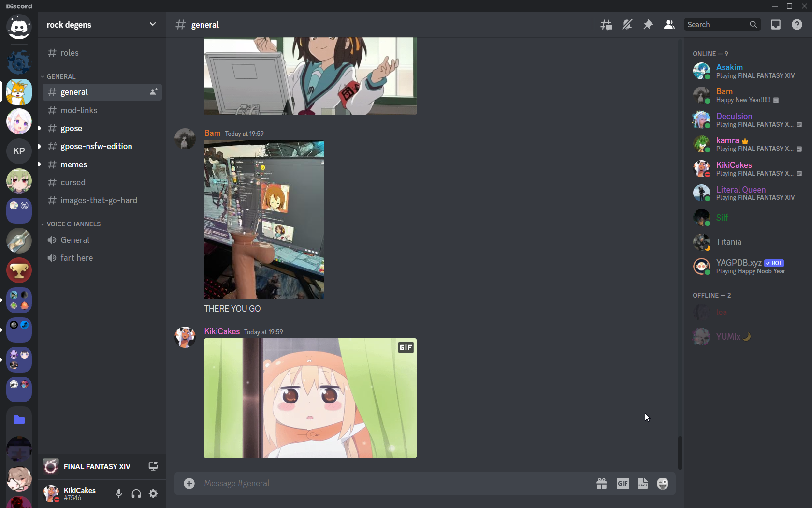Screen dimensions: 812x508
Task: Open the gpose-nsfw-edition channel
Action: 102,146
